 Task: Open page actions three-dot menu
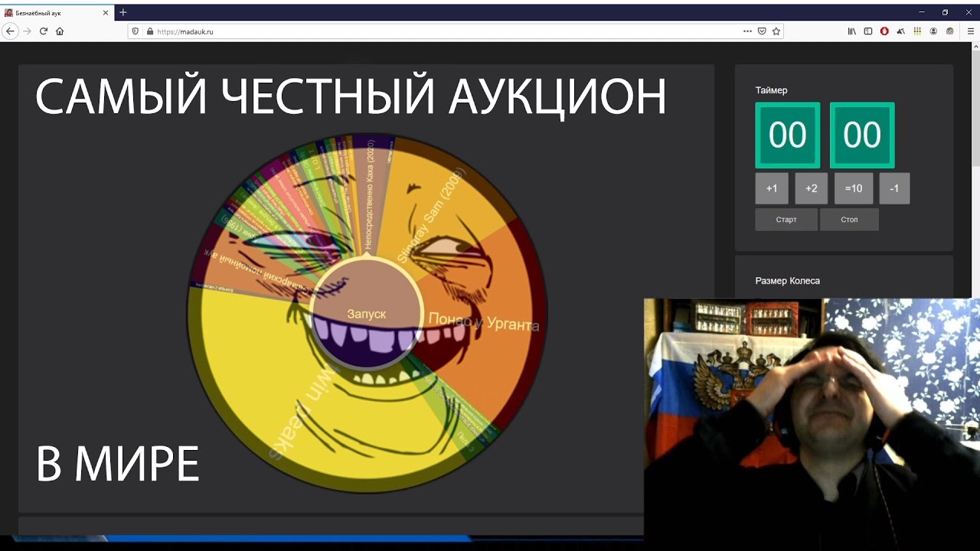747,31
